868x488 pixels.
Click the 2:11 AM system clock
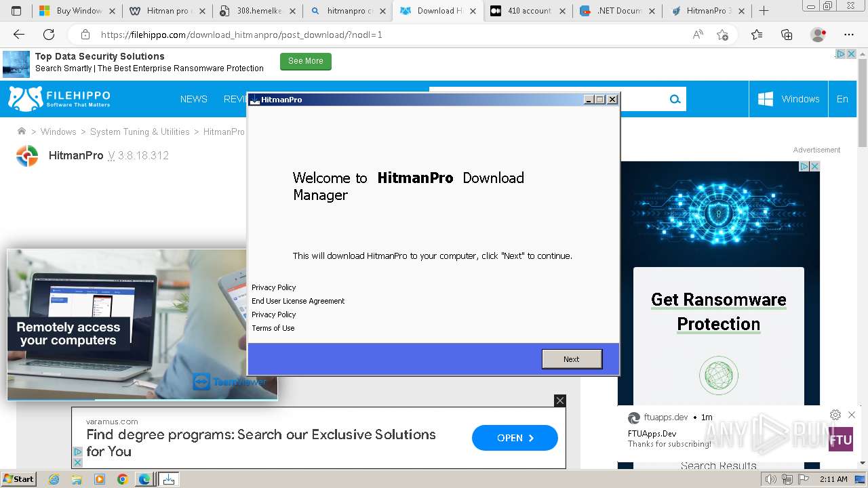(832, 479)
